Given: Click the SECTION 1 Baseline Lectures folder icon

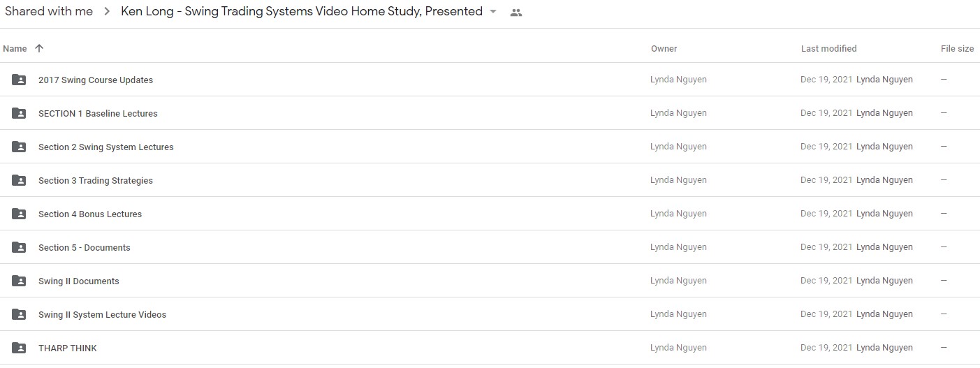Looking at the screenshot, I should point(19,113).
